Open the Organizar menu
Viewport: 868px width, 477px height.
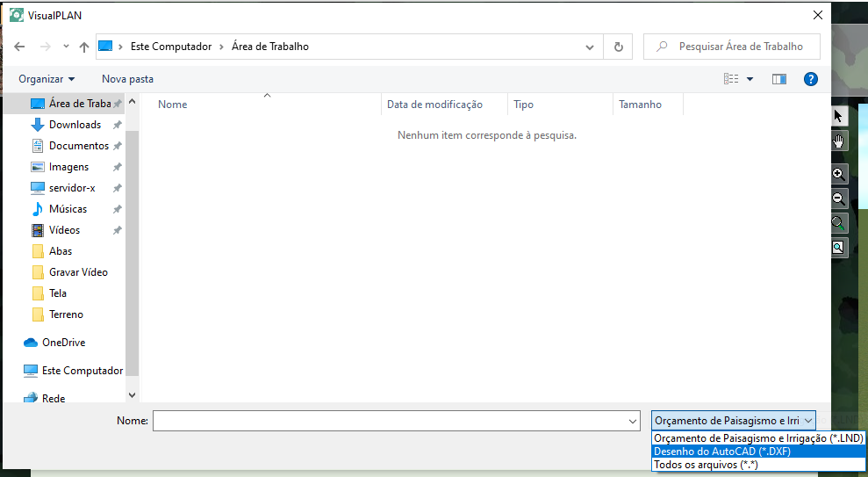coord(47,79)
